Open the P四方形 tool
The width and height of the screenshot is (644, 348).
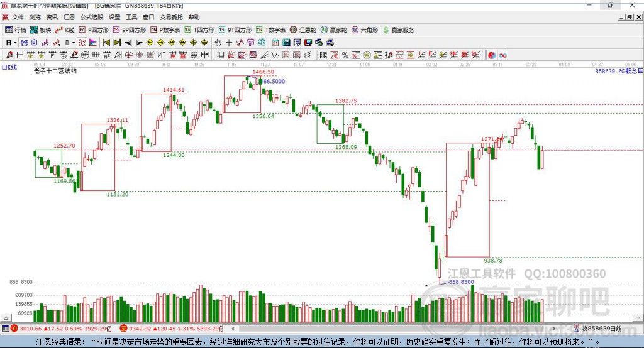(x=93, y=30)
